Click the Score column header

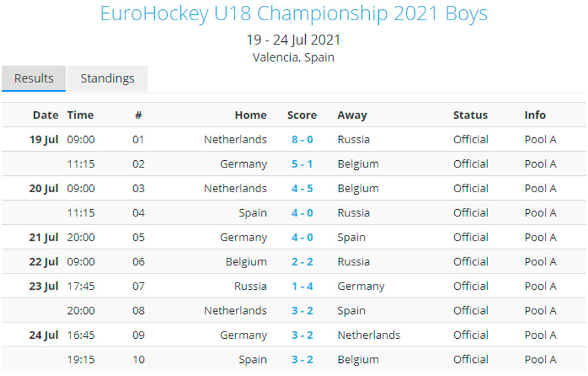point(302,115)
